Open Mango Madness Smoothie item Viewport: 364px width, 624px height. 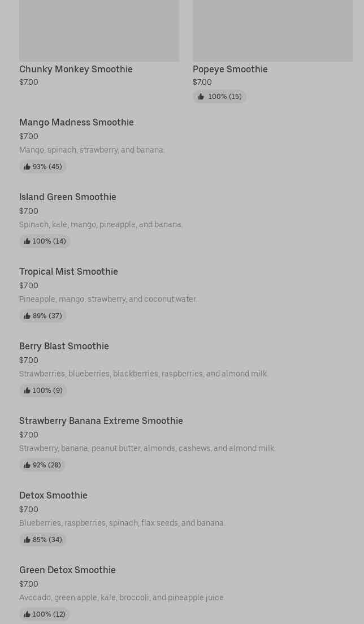[76, 122]
